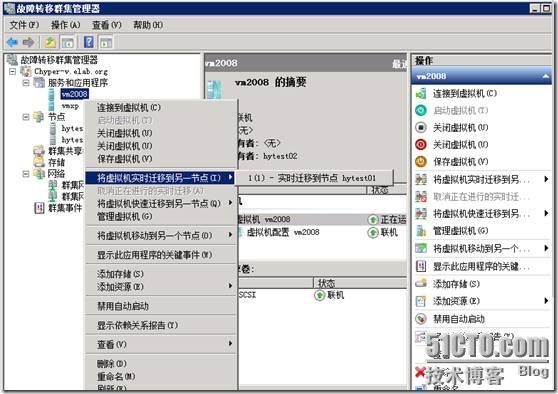The image size is (558, 394).
Task: Collapse the 网络 tree node
Action: click(x=26, y=174)
